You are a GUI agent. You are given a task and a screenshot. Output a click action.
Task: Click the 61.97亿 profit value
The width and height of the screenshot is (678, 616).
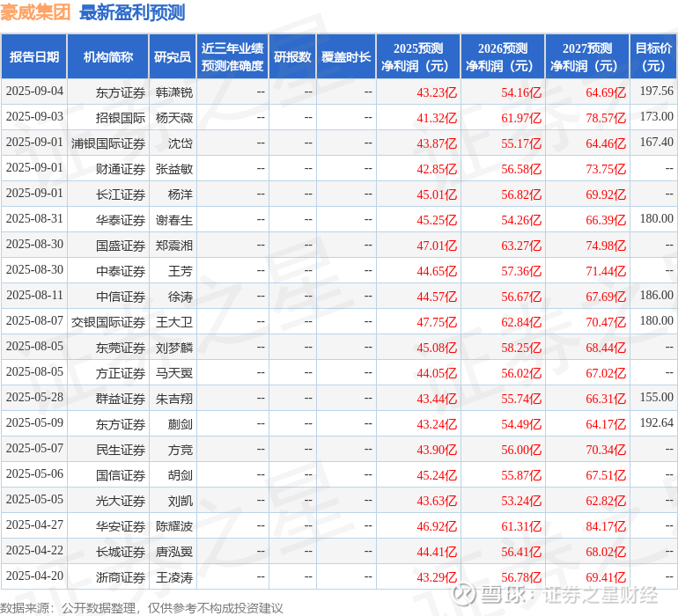(x=521, y=118)
